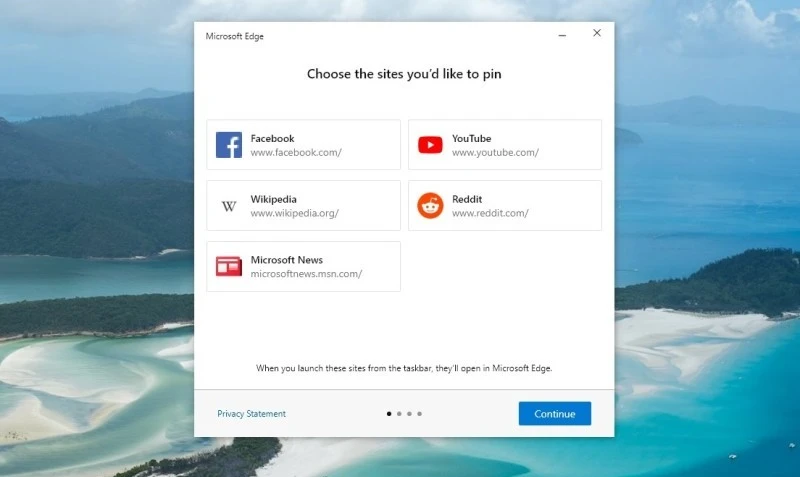Click the orange Reddit alien icon
Viewport: 800px width, 477px height.
[430, 206]
